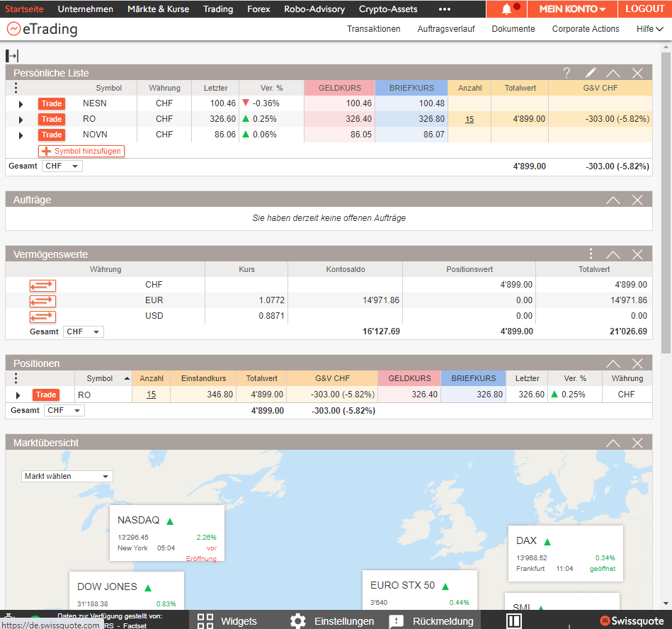Toggle the column layout icon in bottom bar

click(x=515, y=621)
